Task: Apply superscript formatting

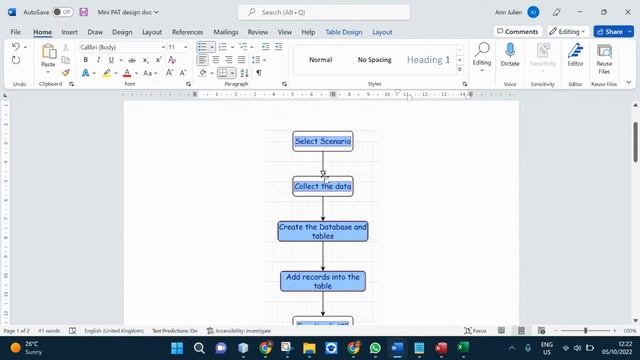Action: [158, 60]
